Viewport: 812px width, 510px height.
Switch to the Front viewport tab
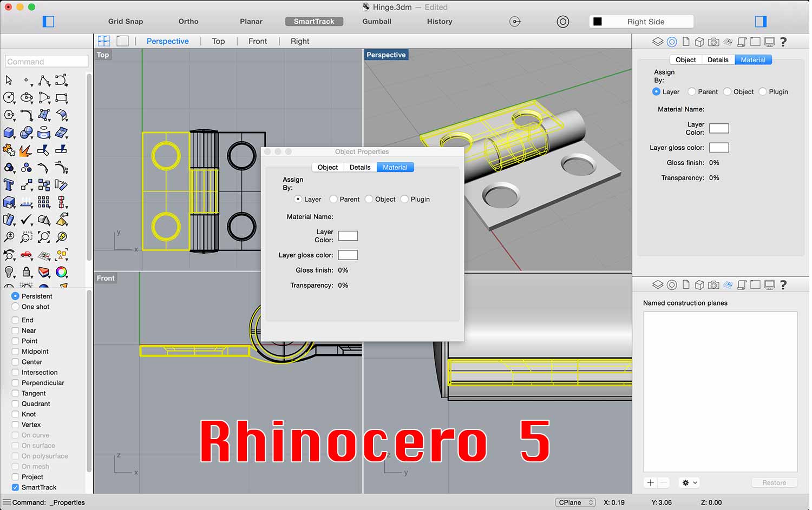(x=258, y=41)
